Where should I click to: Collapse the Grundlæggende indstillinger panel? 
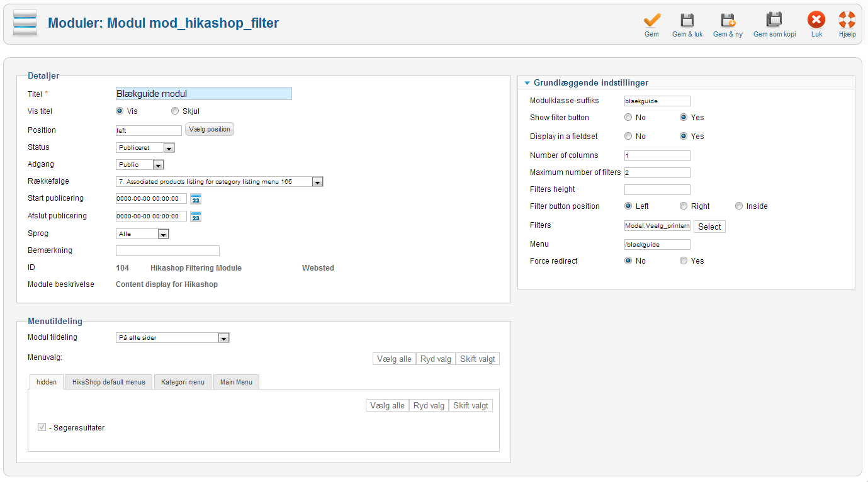point(527,83)
